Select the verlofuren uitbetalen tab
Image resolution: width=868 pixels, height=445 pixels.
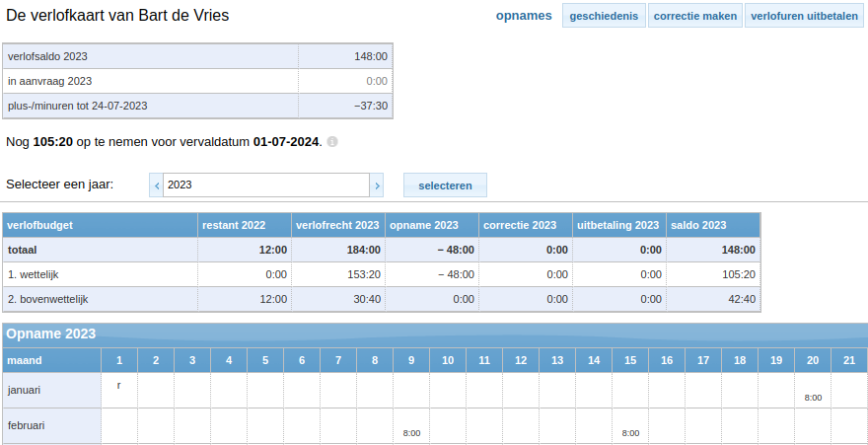(x=804, y=16)
